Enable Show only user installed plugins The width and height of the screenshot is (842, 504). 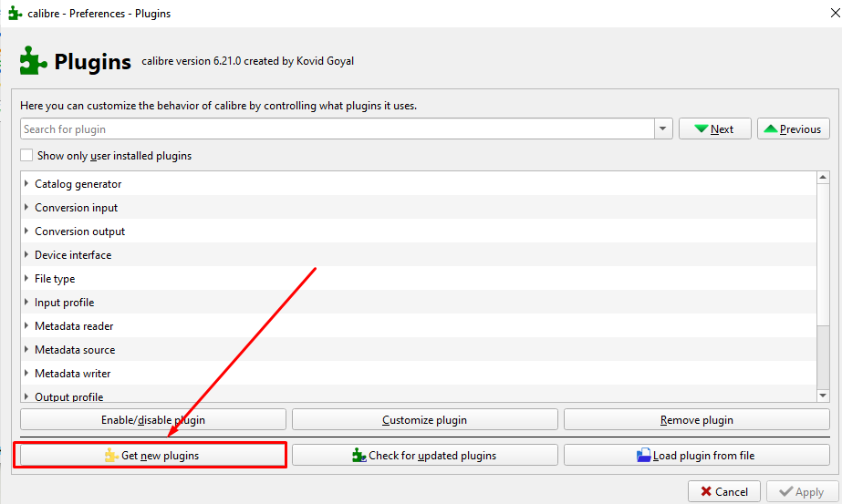pos(26,155)
